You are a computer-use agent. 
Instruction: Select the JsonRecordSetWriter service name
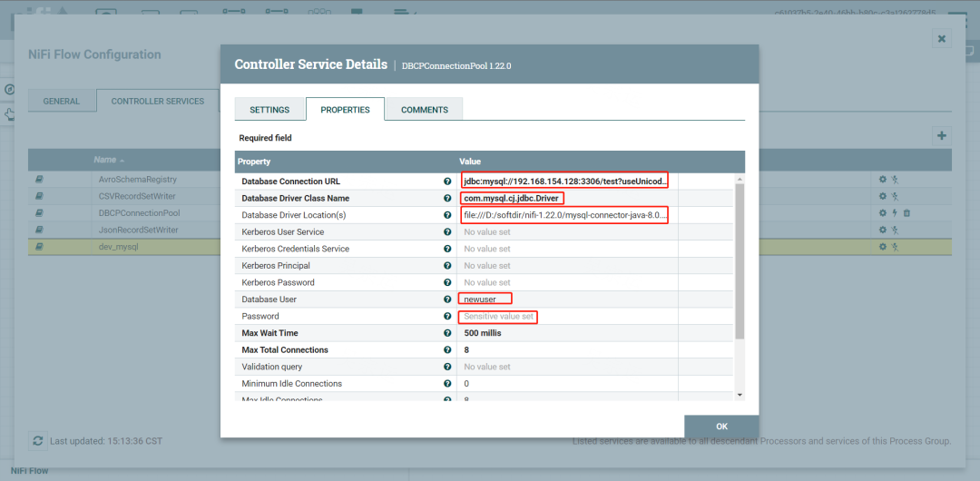click(138, 231)
